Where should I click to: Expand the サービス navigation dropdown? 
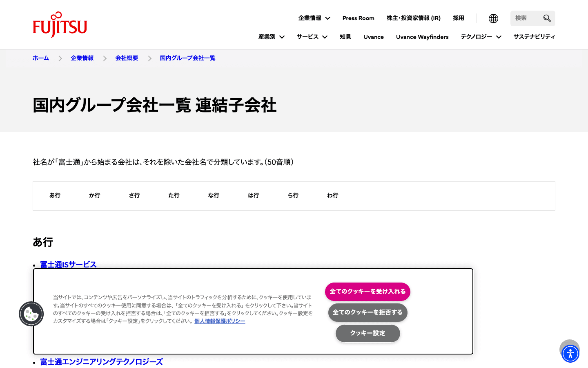[x=312, y=37]
